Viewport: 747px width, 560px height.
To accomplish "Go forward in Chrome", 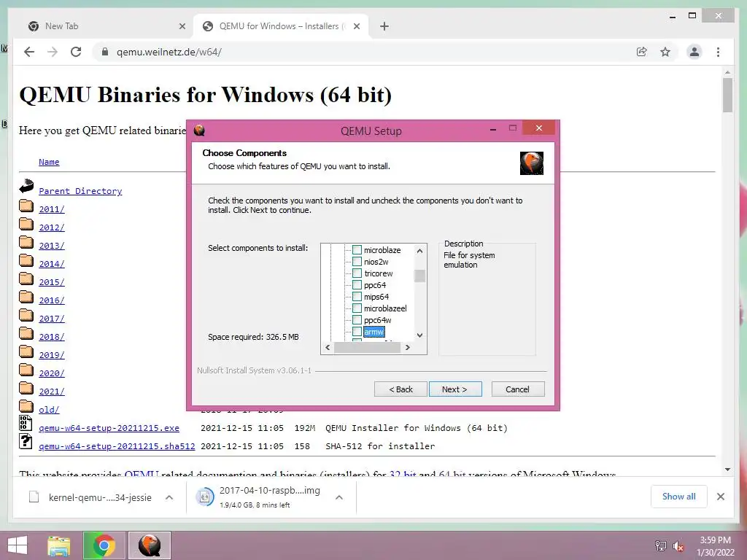I will (x=53, y=52).
